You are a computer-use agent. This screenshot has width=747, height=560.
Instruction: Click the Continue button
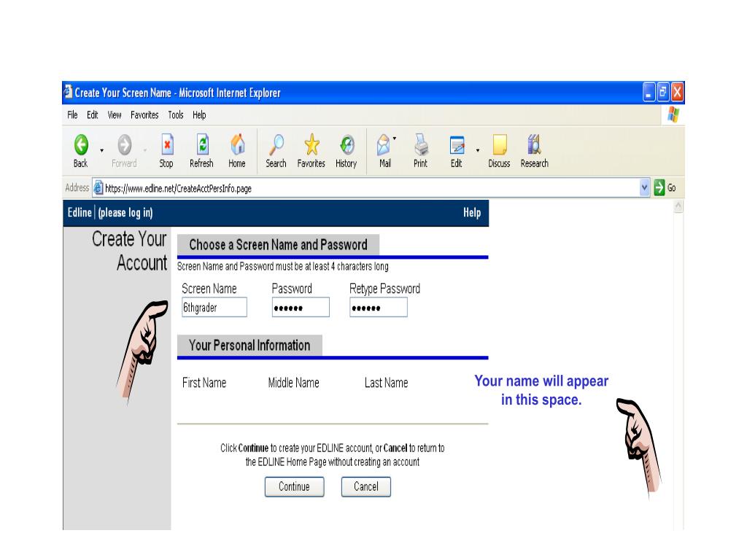[x=295, y=486]
